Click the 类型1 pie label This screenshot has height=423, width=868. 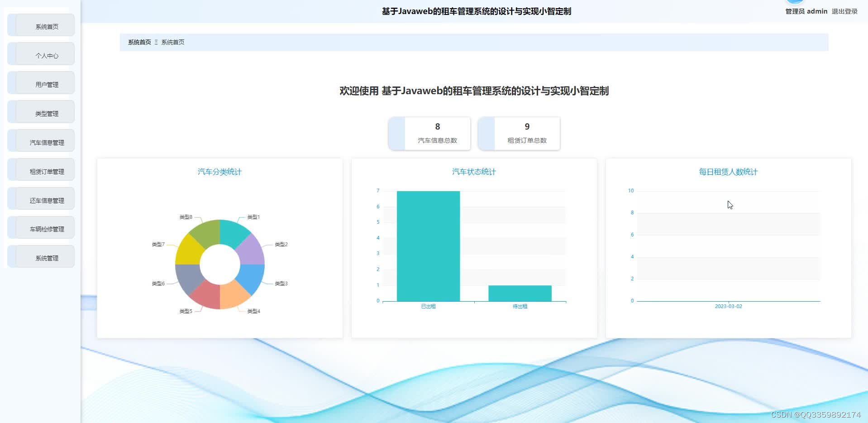pyautogui.click(x=253, y=217)
